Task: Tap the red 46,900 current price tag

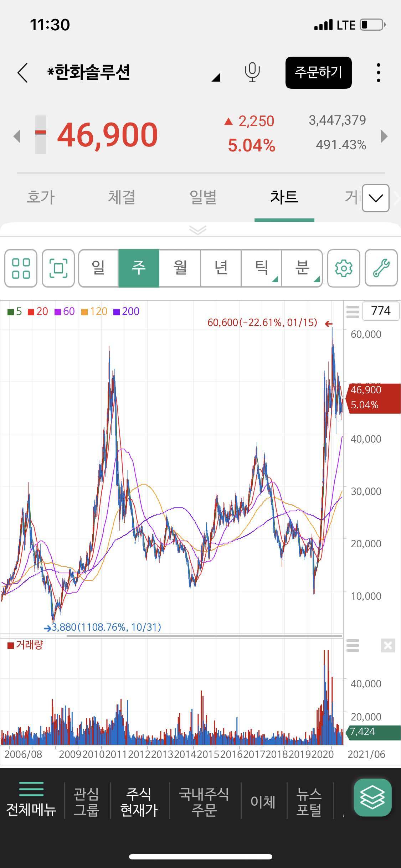Action: point(374,398)
